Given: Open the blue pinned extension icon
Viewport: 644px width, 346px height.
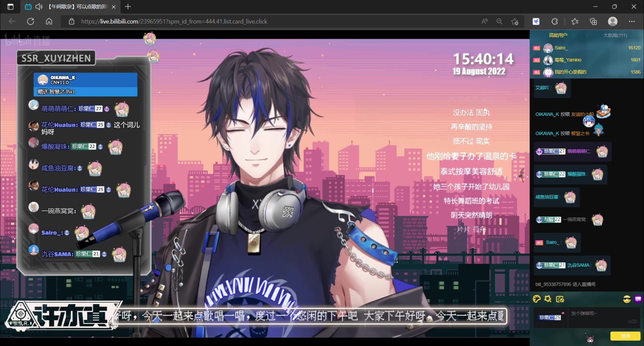Looking at the screenshot, I should pos(536,21).
